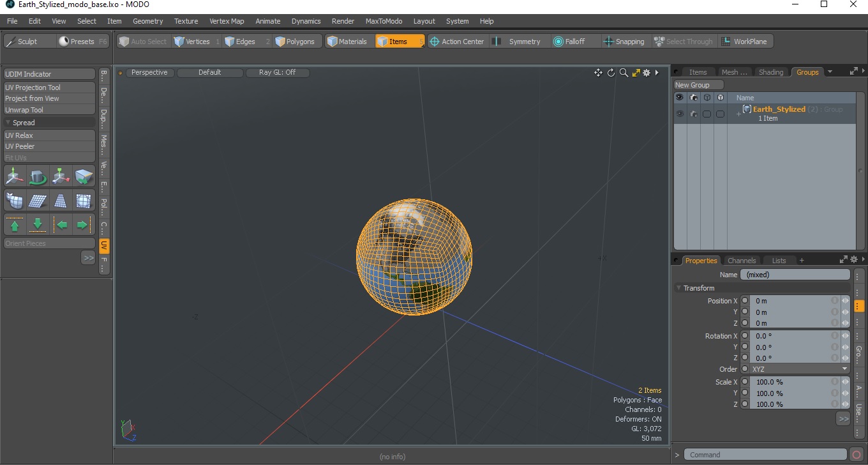Click the Ray GL: Off viewport button
The height and width of the screenshot is (465, 868).
point(277,73)
